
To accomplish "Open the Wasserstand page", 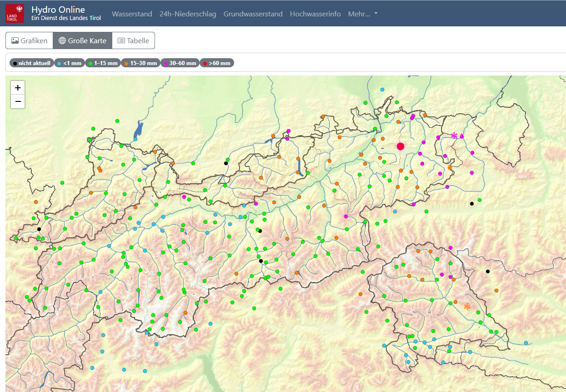I will coord(132,14).
